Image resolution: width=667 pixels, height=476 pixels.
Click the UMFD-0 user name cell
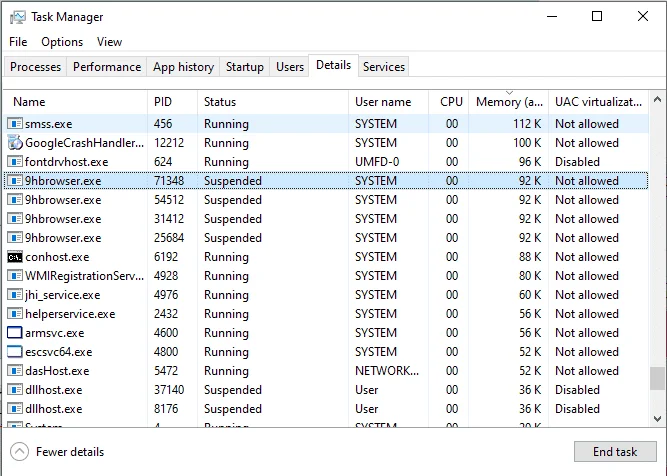pos(377,162)
